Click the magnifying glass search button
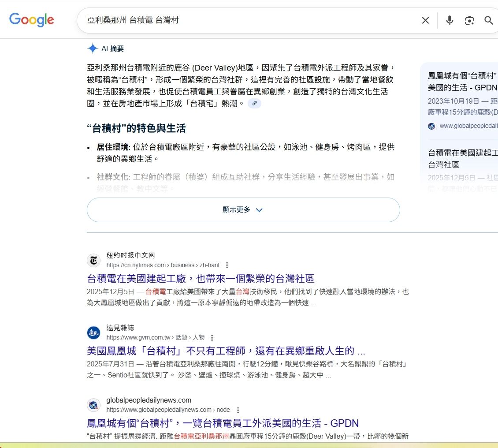The image size is (498, 448). (488, 20)
